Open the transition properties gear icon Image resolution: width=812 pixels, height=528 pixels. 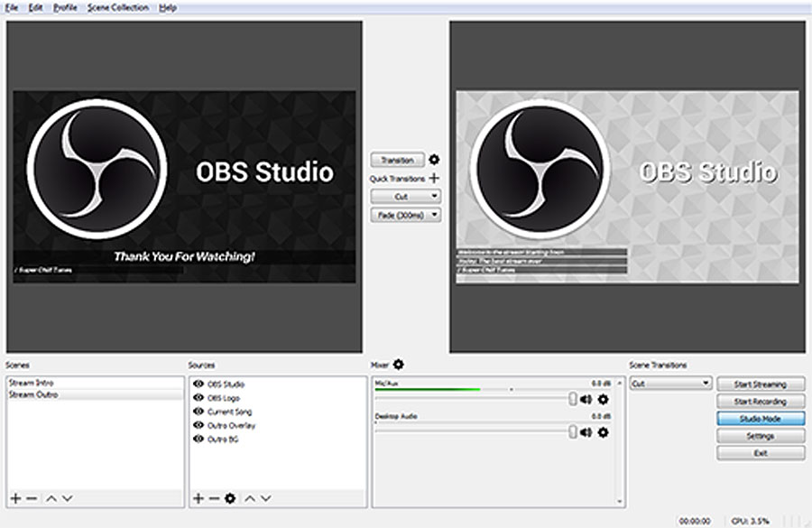click(434, 160)
